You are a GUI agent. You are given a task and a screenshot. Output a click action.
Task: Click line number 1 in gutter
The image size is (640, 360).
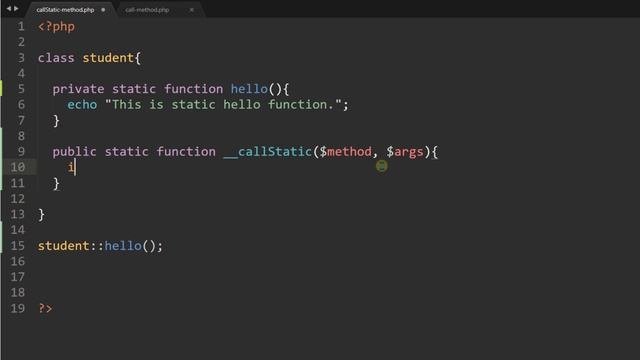[x=21, y=27]
